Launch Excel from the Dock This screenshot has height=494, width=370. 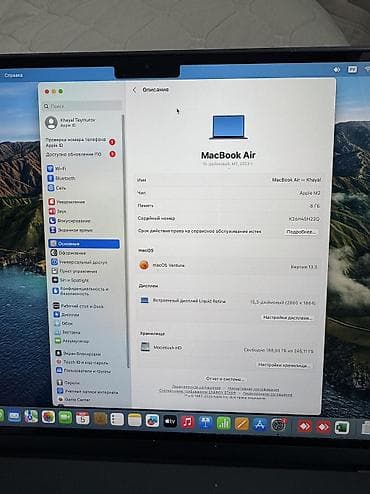[342, 428]
